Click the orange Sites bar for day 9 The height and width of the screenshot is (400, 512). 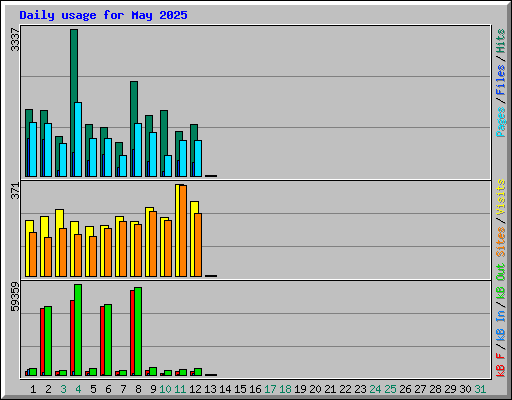(x=153, y=244)
